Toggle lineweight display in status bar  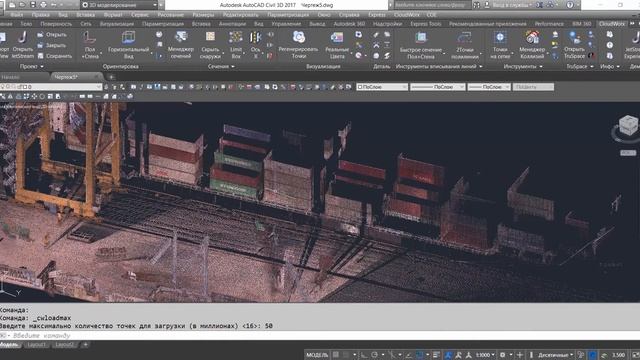[x=436, y=355]
